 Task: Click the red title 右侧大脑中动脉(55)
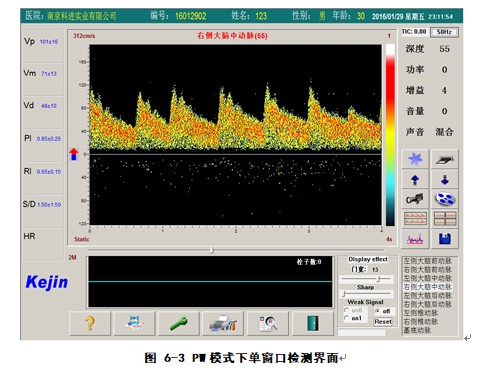pyautogui.click(x=232, y=36)
